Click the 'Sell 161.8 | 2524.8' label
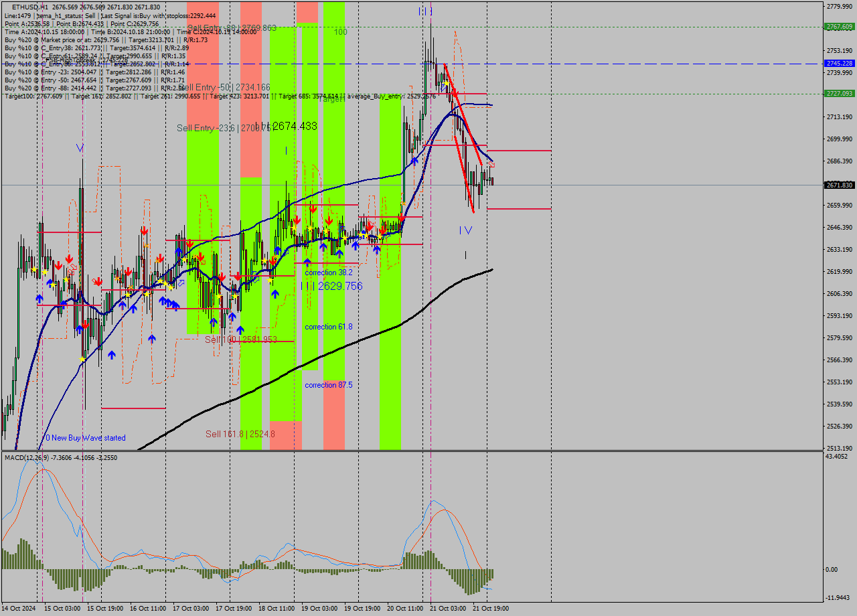 [x=240, y=434]
